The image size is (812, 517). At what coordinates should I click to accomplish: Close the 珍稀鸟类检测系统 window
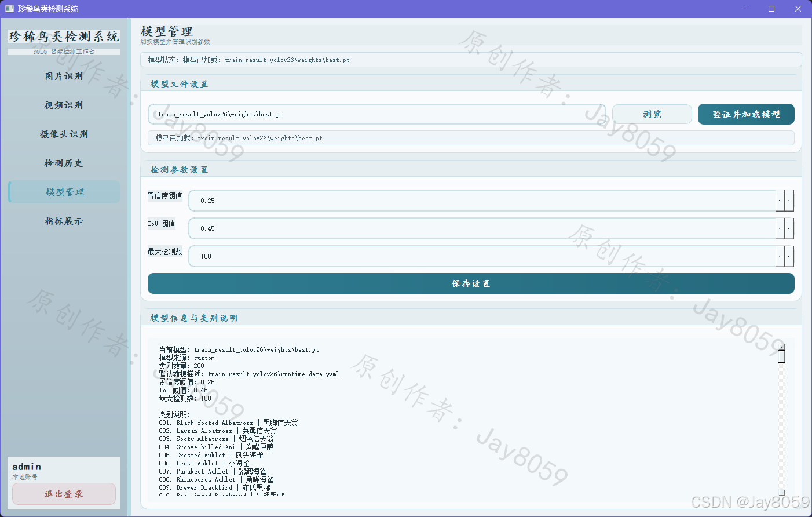798,9
